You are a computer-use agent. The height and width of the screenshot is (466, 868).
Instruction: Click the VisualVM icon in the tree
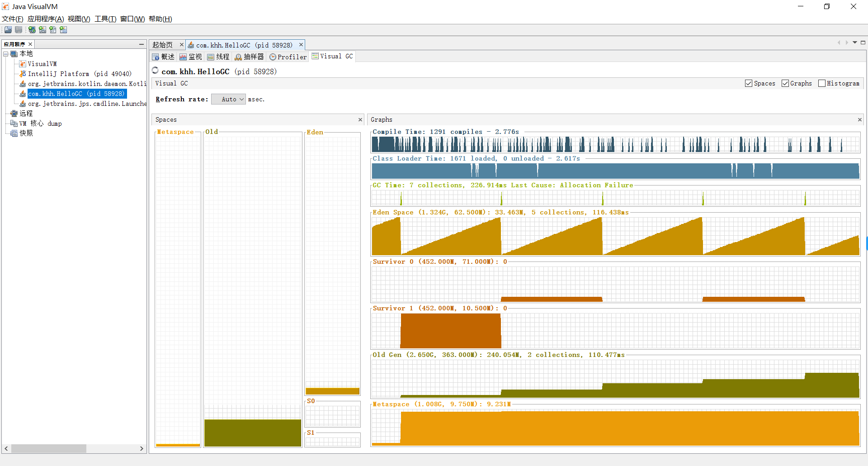pyautogui.click(x=23, y=64)
